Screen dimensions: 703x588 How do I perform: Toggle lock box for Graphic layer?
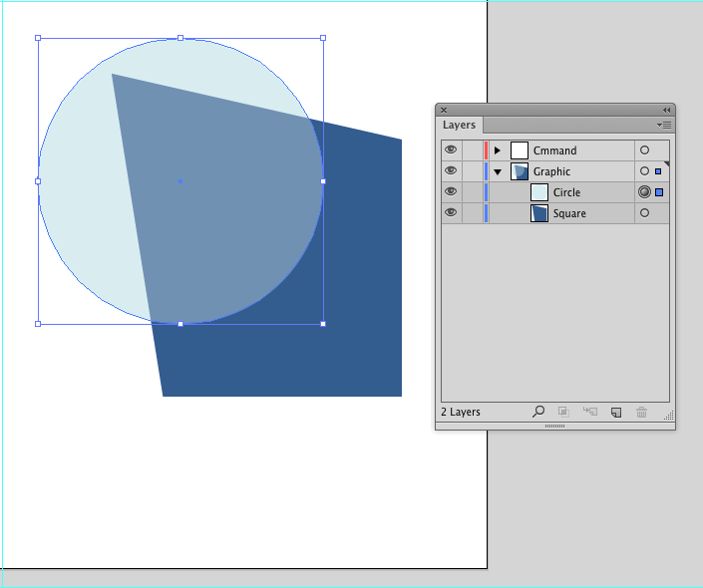click(x=472, y=171)
